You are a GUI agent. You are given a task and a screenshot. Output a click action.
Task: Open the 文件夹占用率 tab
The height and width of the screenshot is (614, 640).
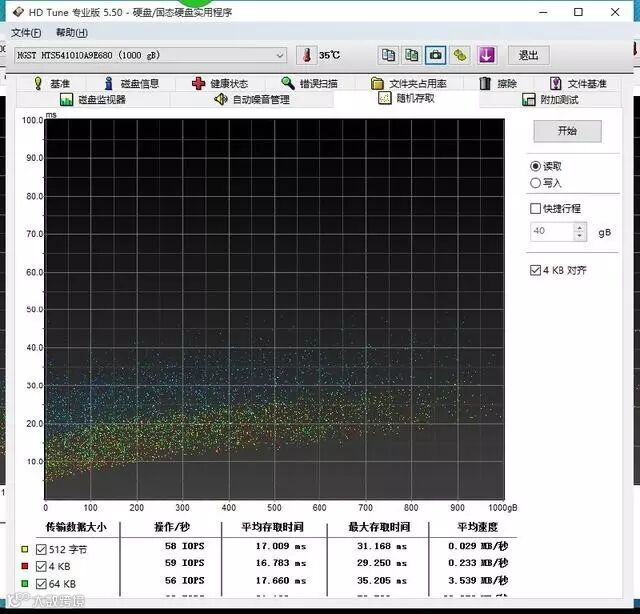409,84
